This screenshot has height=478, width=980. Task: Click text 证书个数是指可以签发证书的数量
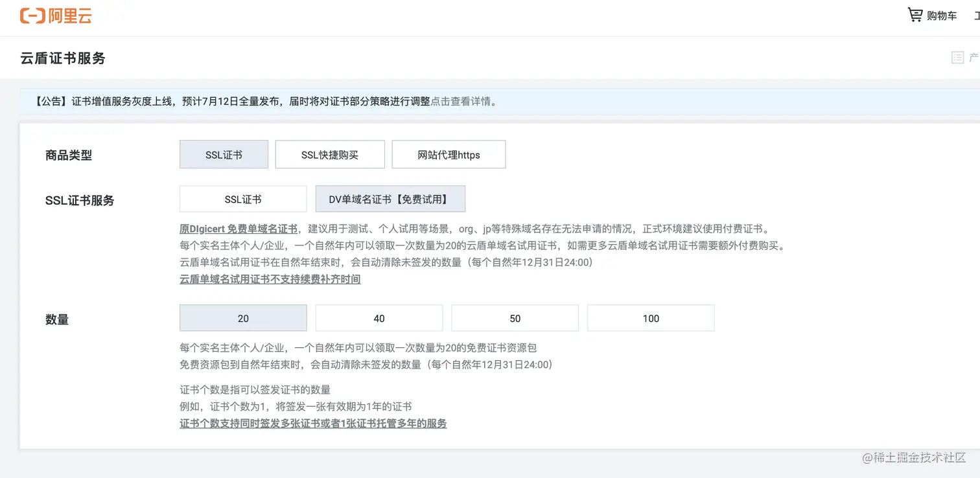tap(255, 390)
